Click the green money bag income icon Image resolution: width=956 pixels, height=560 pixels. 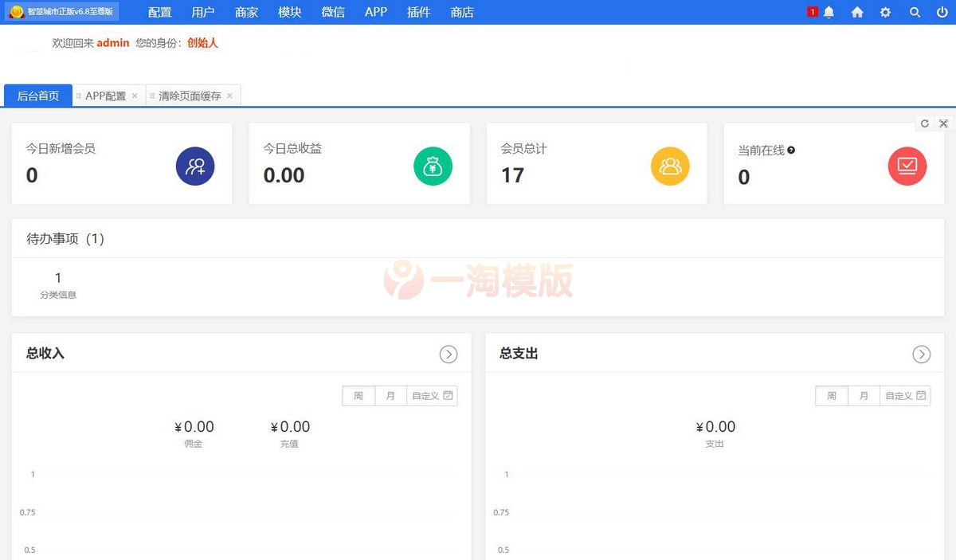coord(433,166)
